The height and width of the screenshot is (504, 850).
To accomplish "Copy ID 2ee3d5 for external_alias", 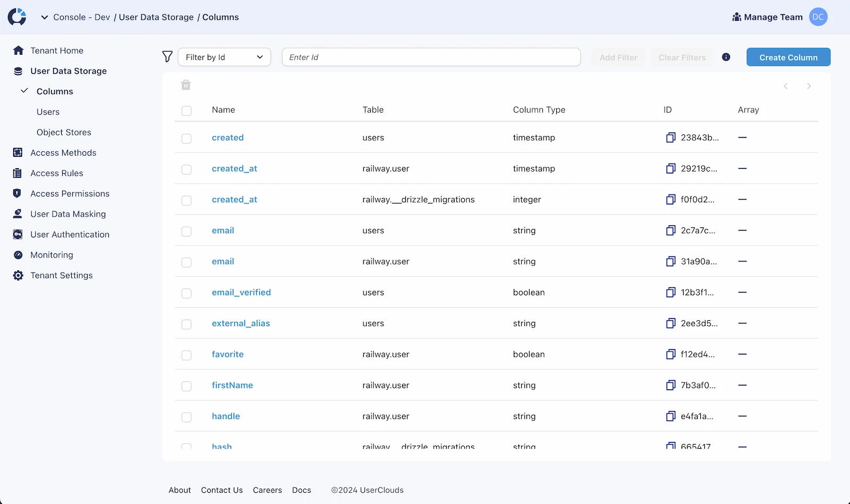I will point(671,323).
